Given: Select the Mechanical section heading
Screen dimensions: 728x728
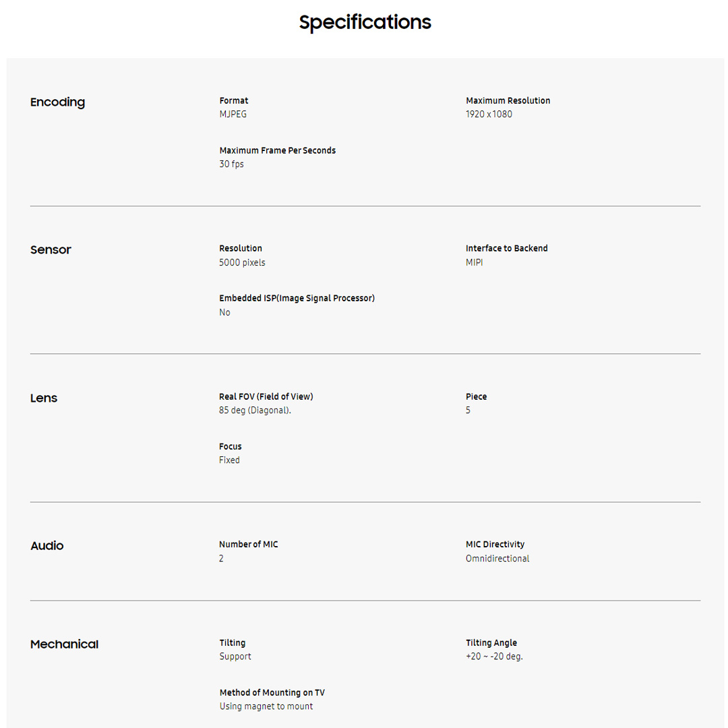Looking at the screenshot, I should pos(64,644).
